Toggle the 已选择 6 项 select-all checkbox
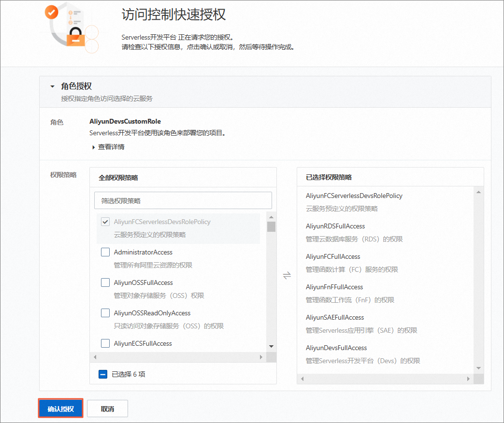The image size is (504, 423). click(103, 374)
